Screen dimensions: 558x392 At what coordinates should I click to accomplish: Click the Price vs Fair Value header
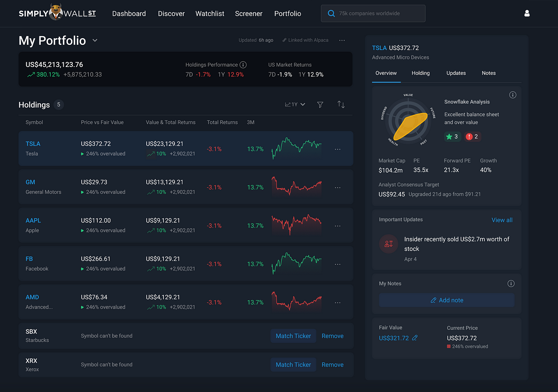102,122
